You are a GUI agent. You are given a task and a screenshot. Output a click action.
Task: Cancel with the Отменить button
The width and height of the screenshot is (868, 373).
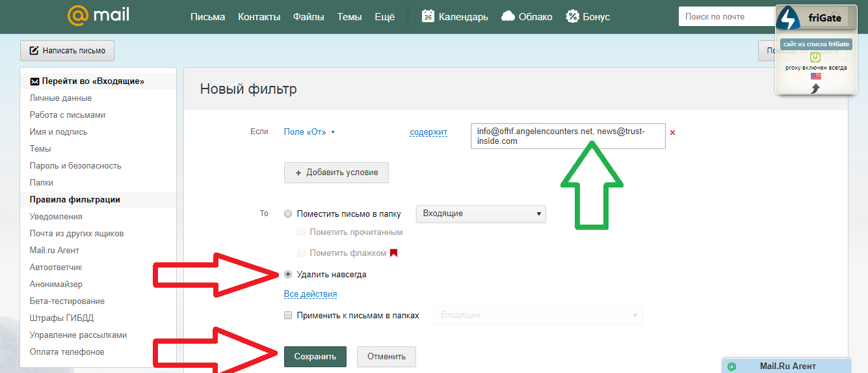click(x=386, y=356)
